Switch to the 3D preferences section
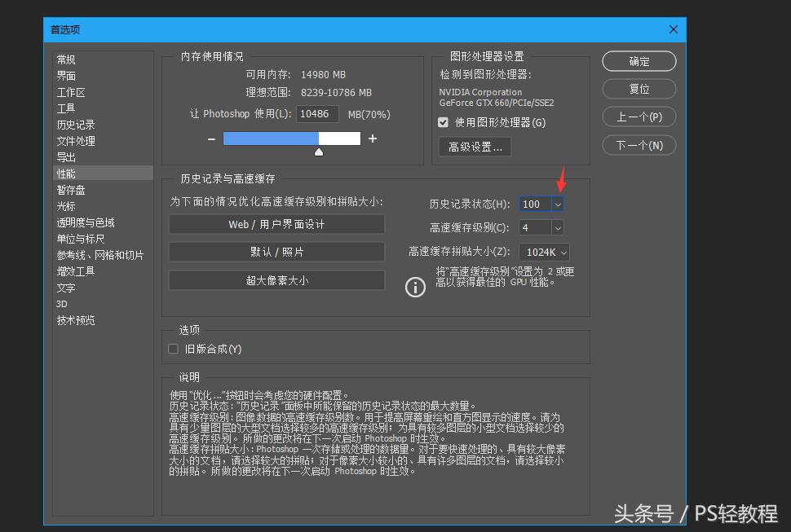 63,304
